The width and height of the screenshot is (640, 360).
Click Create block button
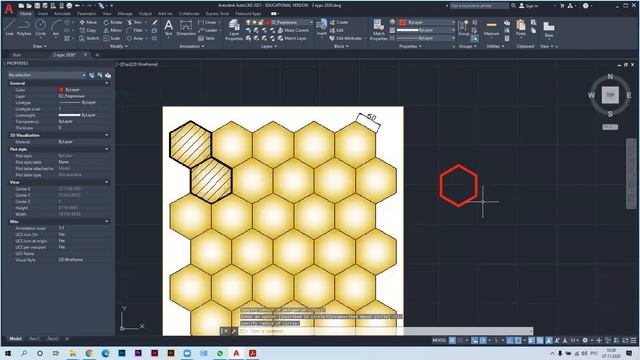click(x=339, y=22)
